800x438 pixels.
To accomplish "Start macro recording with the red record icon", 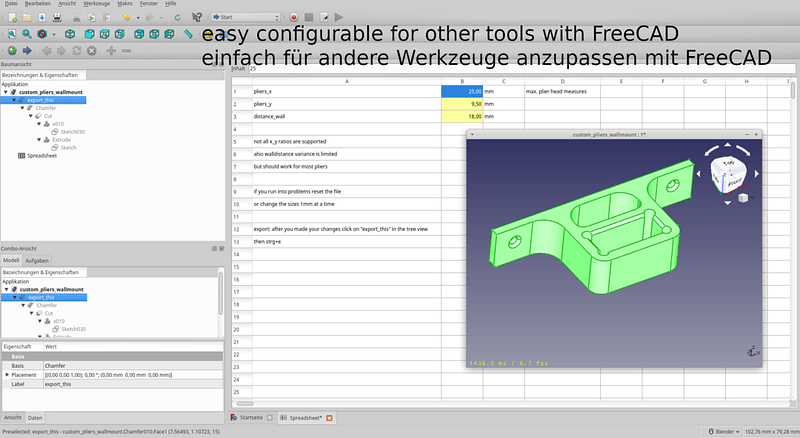I will (x=293, y=17).
